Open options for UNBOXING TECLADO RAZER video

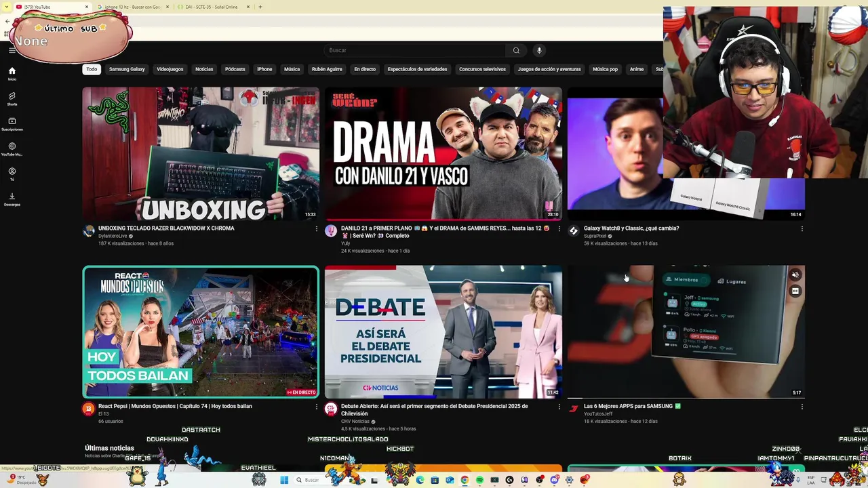[316, 229]
